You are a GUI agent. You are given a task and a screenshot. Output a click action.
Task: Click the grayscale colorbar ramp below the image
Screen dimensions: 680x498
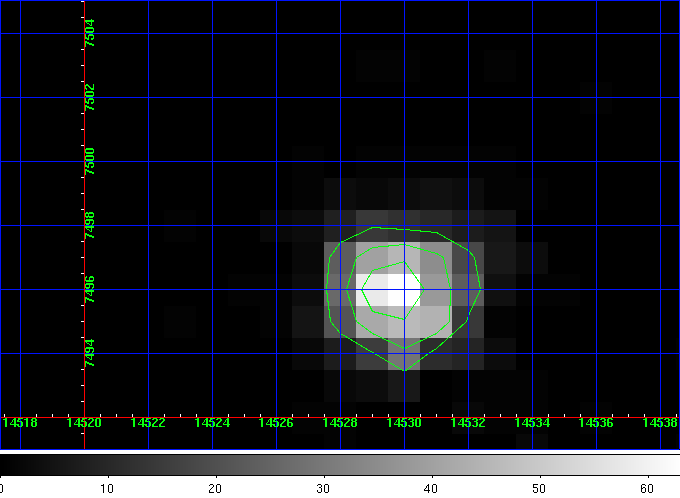point(340,465)
